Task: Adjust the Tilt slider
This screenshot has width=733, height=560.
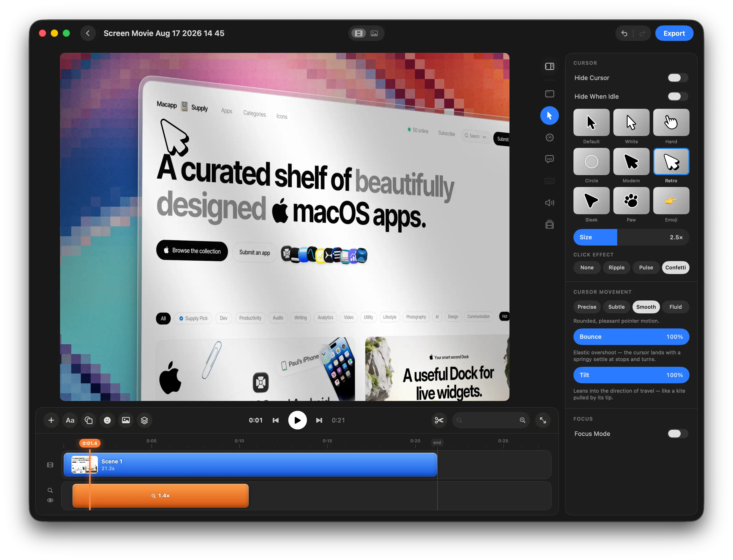Action: (x=631, y=375)
